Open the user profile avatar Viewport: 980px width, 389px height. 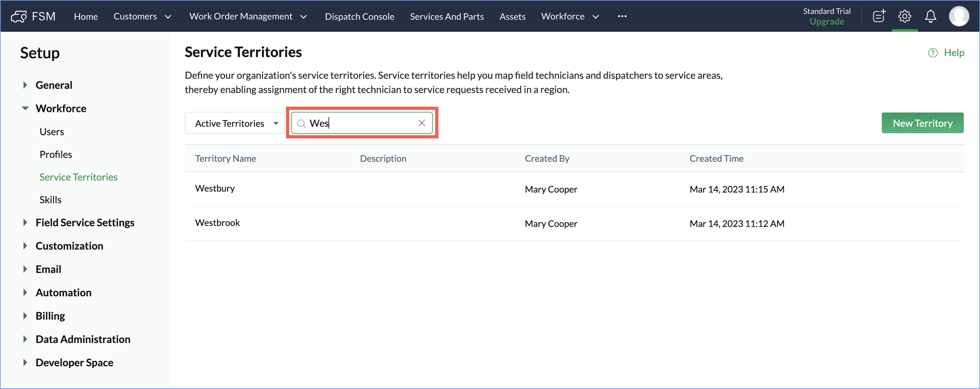click(958, 16)
